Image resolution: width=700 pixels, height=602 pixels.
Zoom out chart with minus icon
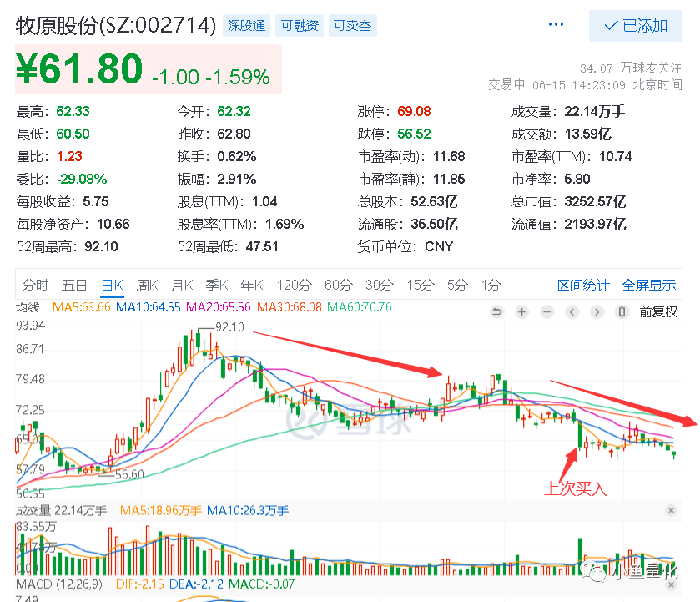coord(546,311)
